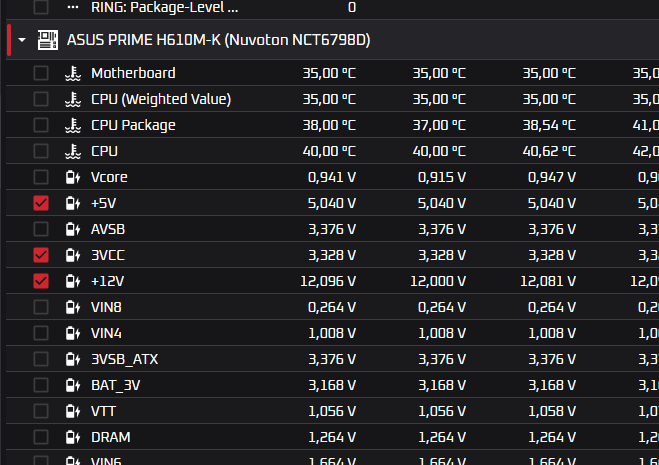Viewport: 659px width, 465px height.
Task: Enable the Motherboard temperature checkbox
Action: click(41, 73)
